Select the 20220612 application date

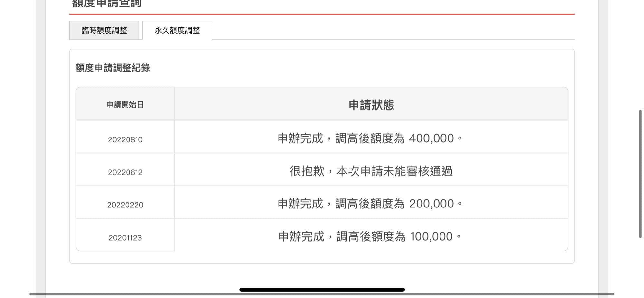pos(125,172)
